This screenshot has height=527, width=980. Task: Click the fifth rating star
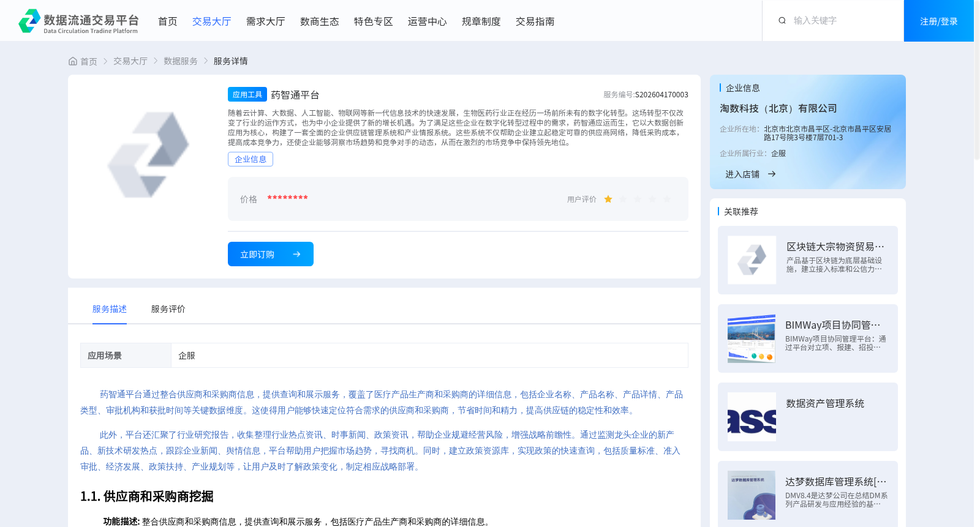tap(667, 199)
